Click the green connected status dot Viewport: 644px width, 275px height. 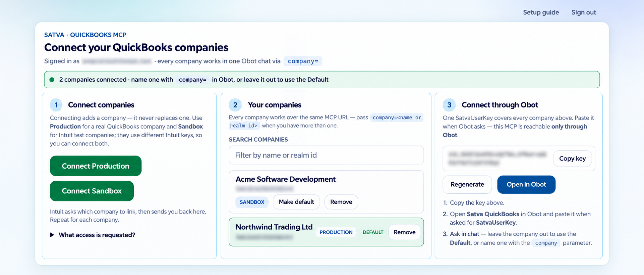52,80
